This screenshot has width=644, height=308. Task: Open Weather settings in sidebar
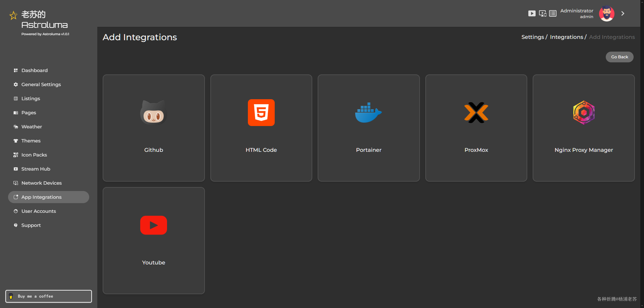[49, 127]
